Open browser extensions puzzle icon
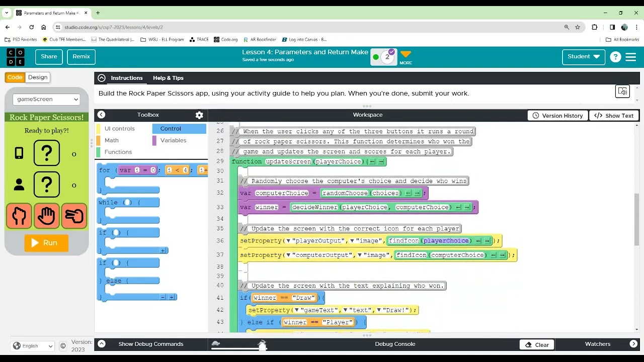The width and height of the screenshot is (644, 362). point(595,27)
